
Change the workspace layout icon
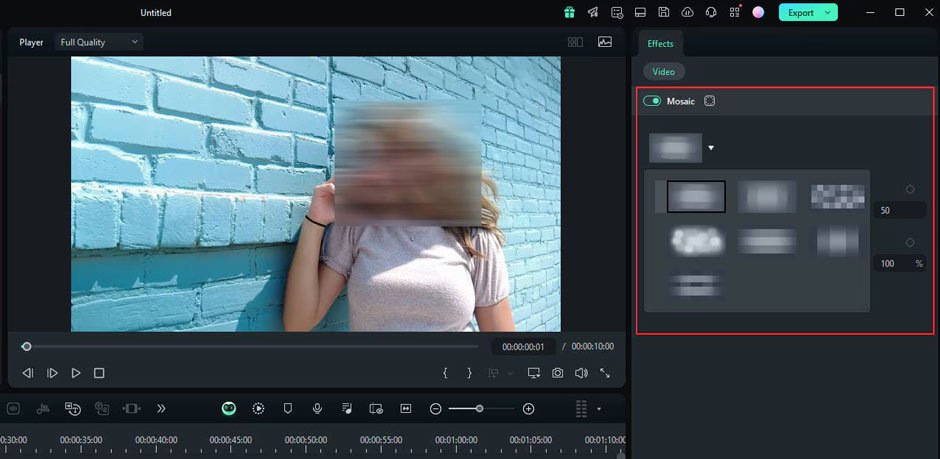640,12
